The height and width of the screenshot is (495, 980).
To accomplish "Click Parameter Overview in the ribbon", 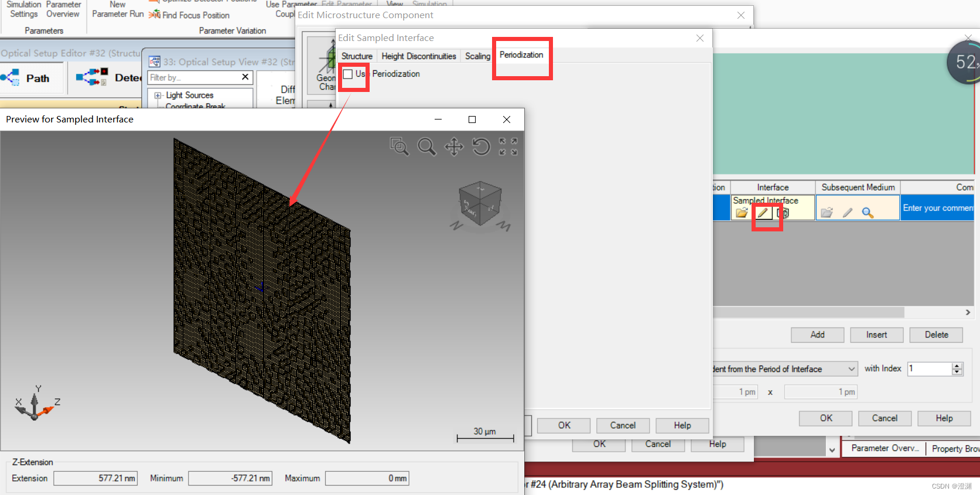I will coord(63,9).
